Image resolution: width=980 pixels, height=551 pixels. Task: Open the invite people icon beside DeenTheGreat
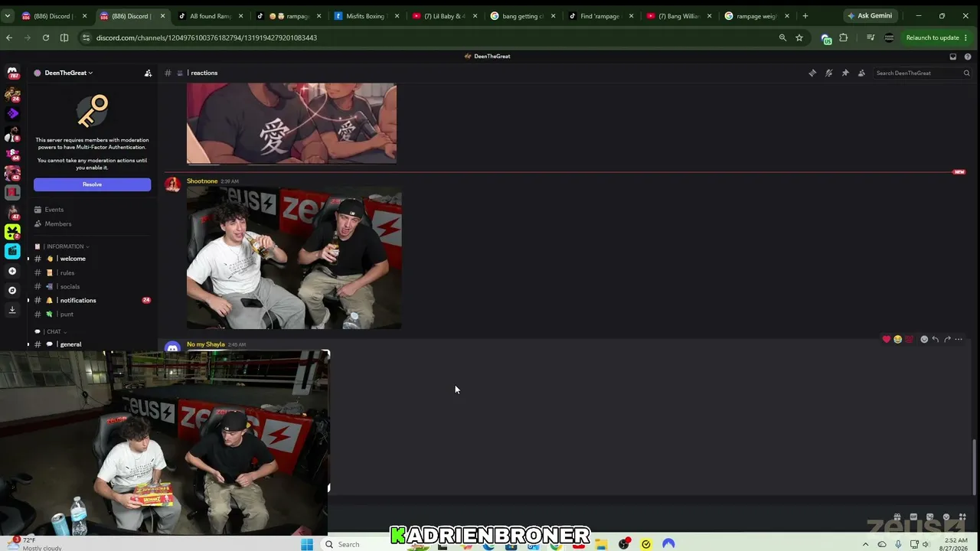pyautogui.click(x=148, y=73)
